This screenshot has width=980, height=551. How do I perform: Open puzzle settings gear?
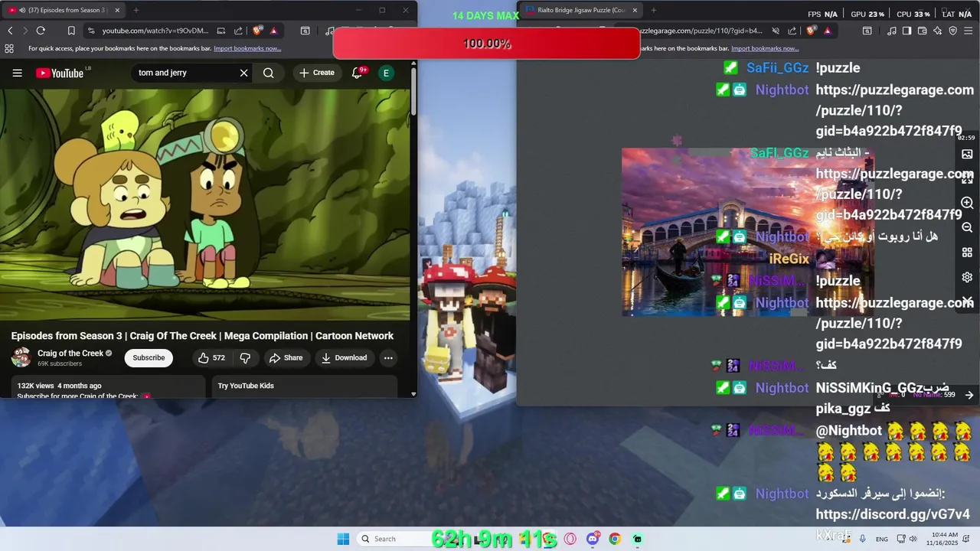click(967, 277)
